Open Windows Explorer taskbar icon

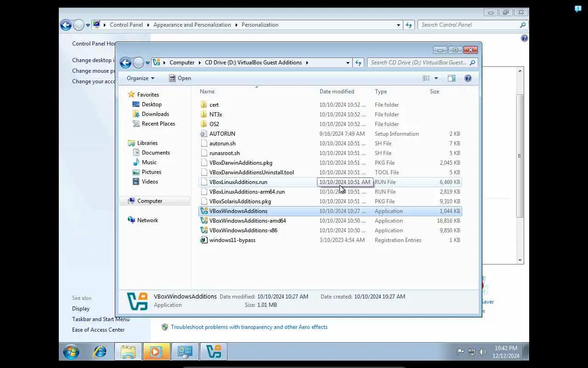(x=128, y=352)
